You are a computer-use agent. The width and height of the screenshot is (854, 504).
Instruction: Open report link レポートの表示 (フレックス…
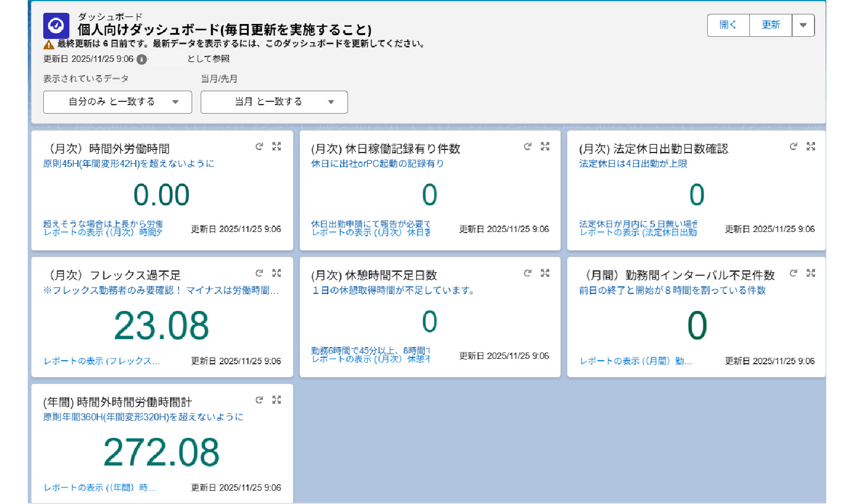[102, 361]
